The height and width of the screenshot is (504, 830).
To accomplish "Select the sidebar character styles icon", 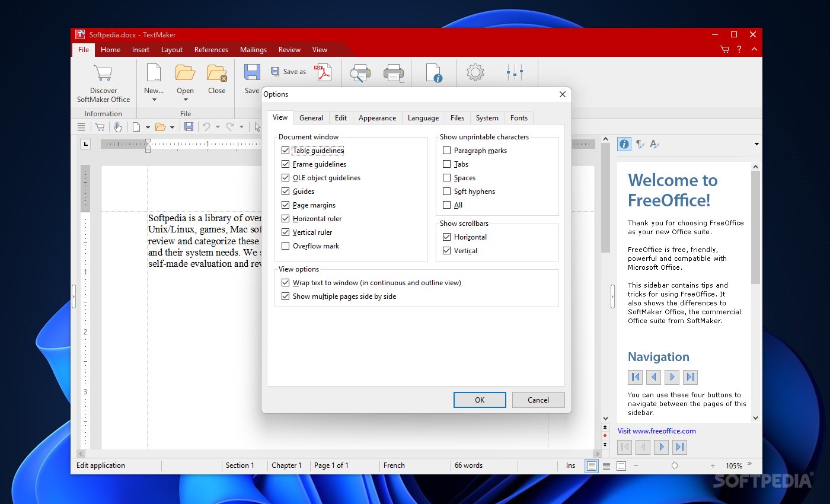I will tap(655, 143).
